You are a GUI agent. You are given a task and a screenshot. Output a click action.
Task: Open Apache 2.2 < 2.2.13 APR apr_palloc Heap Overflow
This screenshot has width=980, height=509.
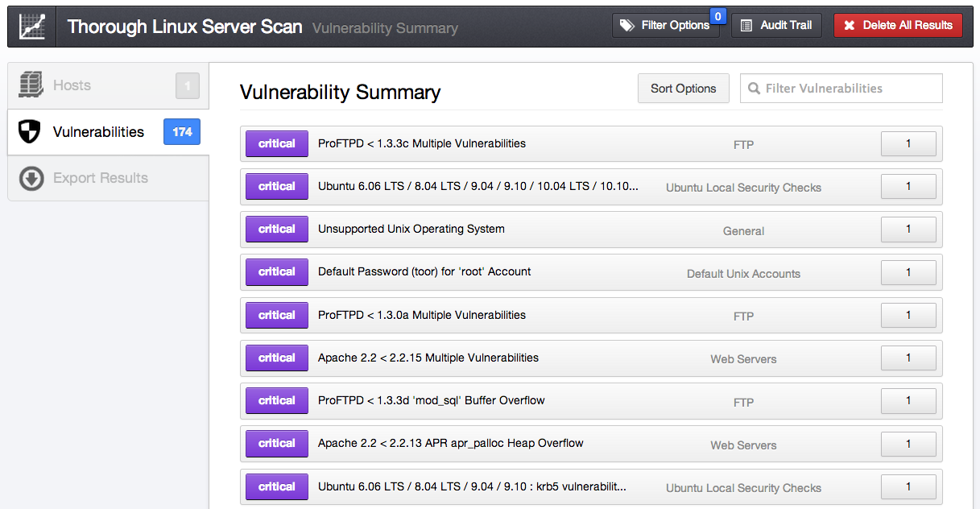pos(591,444)
